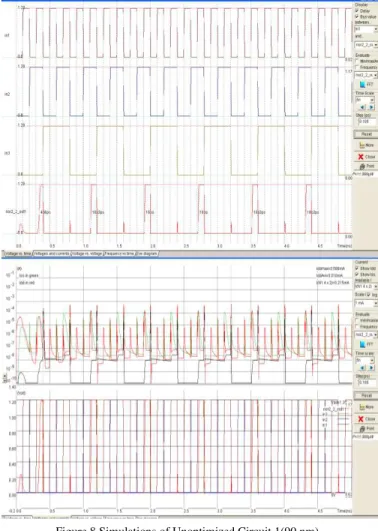
Task: Print the lower voltages and currents chart
Action: tap(366, 429)
